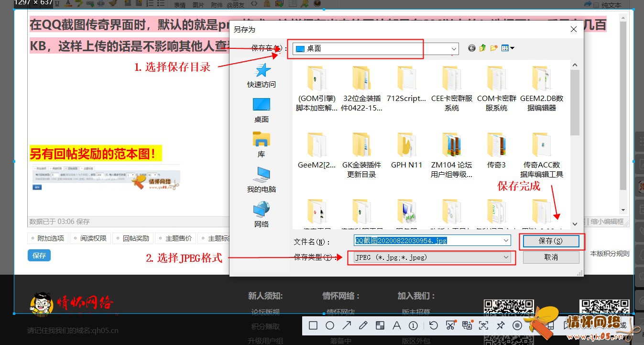
Task: Select the numbered marker tool
Action: pyautogui.click(x=414, y=326)
